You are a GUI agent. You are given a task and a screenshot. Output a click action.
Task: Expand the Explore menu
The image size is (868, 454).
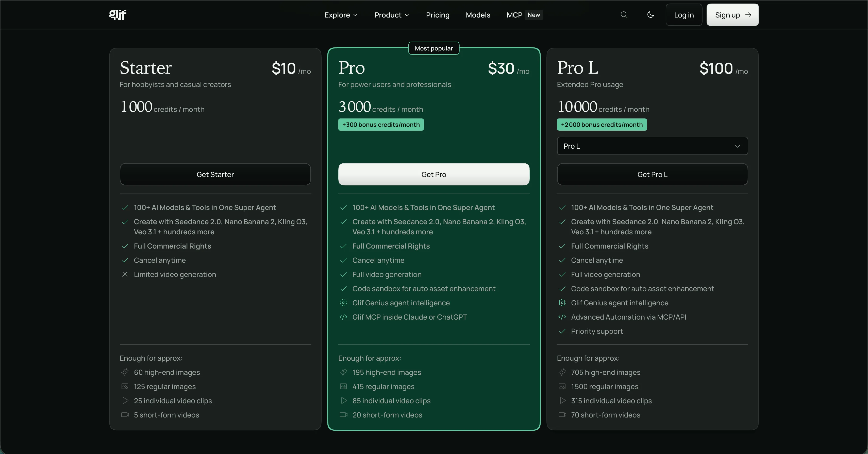click(x=341, y=15)
